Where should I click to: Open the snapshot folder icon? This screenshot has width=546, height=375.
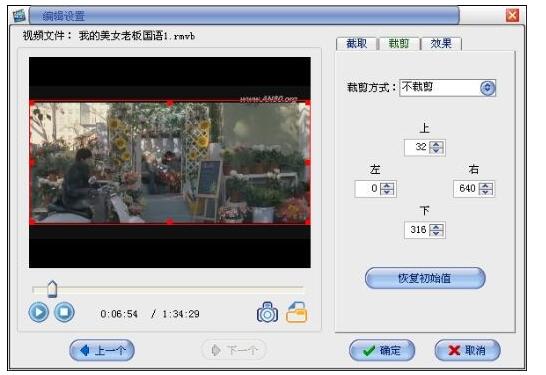pos(296,312)
